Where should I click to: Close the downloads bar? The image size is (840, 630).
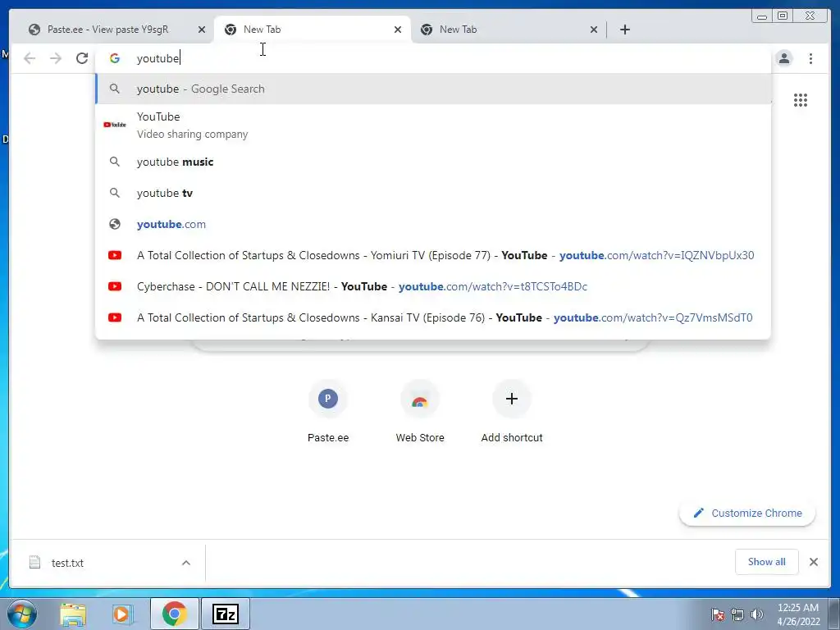[813, 562]
